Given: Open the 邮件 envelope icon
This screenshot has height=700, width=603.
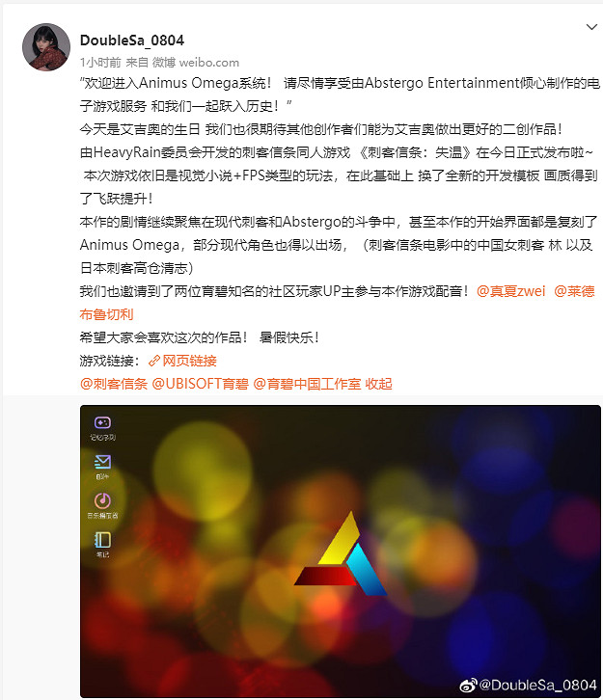Looking at the screenshot, I should tap(102, 462).
